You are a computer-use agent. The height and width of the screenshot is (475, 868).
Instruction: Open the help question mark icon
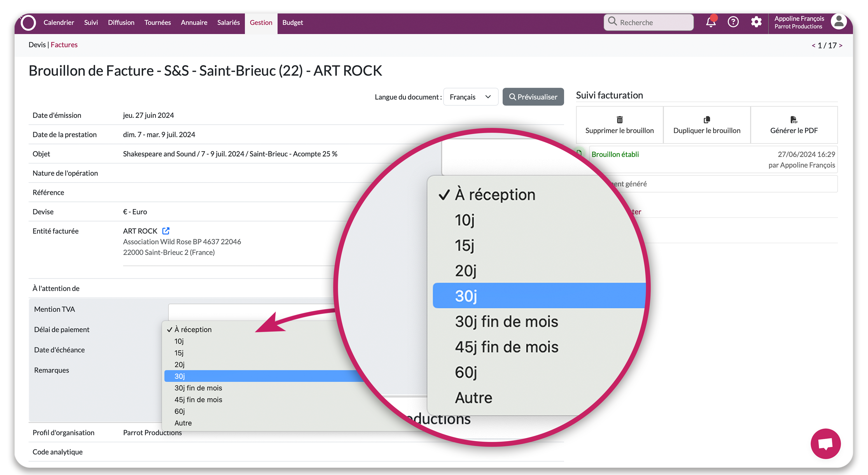733,22
